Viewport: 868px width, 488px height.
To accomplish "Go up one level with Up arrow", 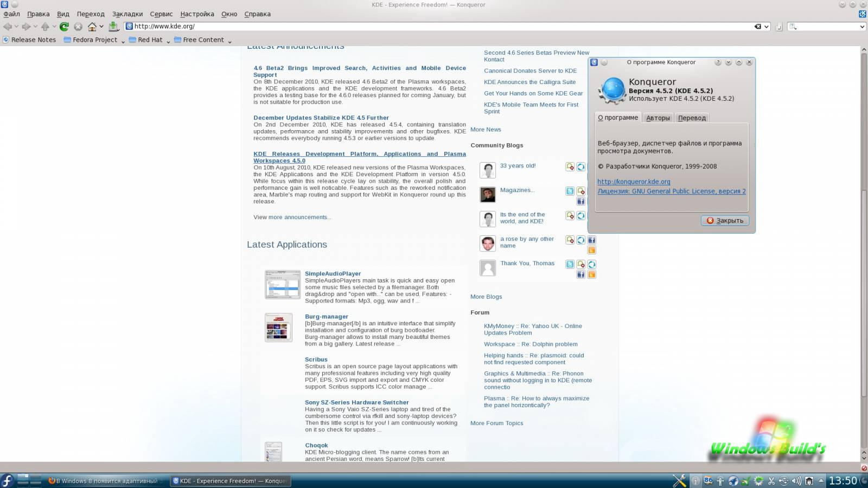I will [x=45, y=26].
